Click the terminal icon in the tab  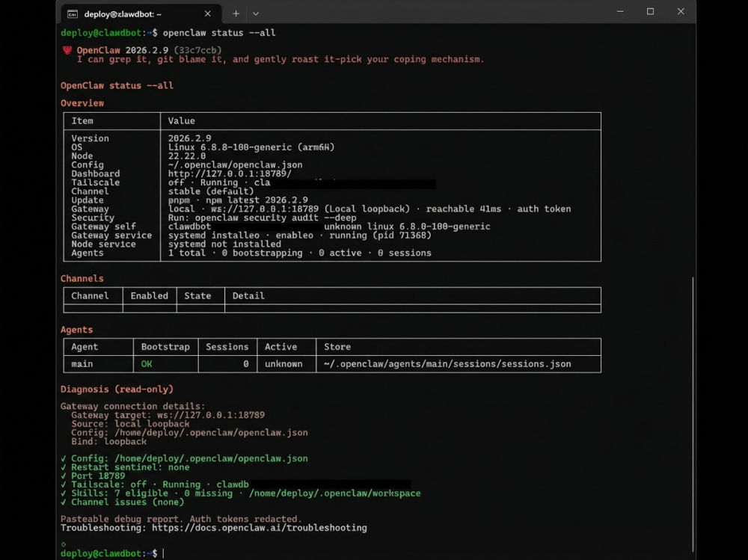(x=73, y=14)
